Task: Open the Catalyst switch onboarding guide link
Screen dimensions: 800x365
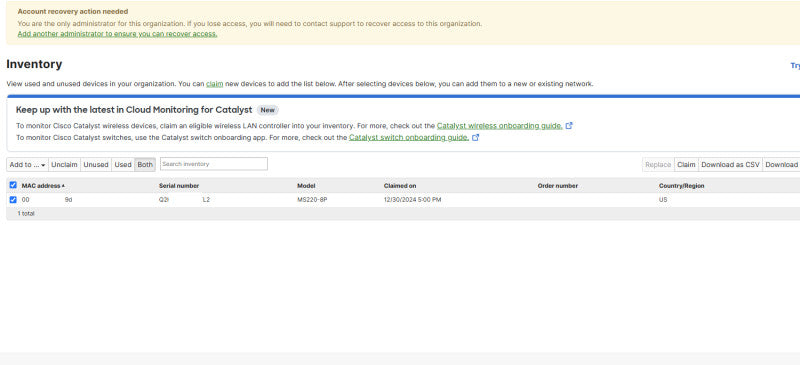Action: 409,137
